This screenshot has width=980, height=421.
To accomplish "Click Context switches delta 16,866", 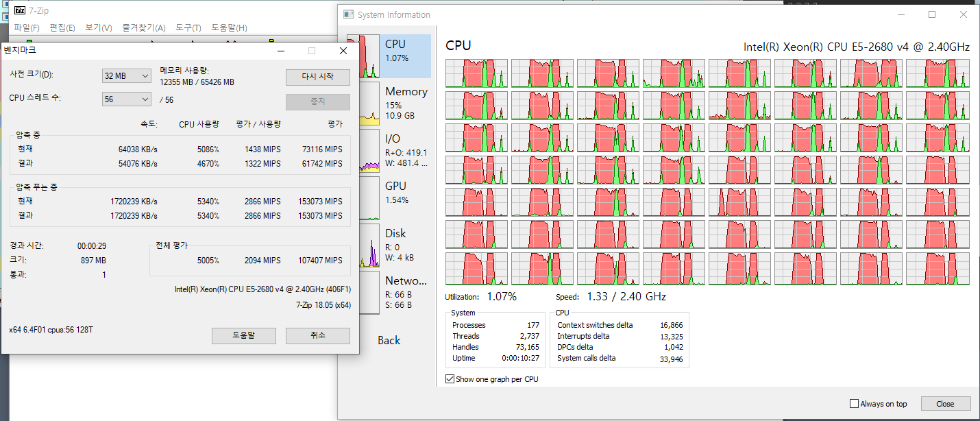I will pos(671,325).
